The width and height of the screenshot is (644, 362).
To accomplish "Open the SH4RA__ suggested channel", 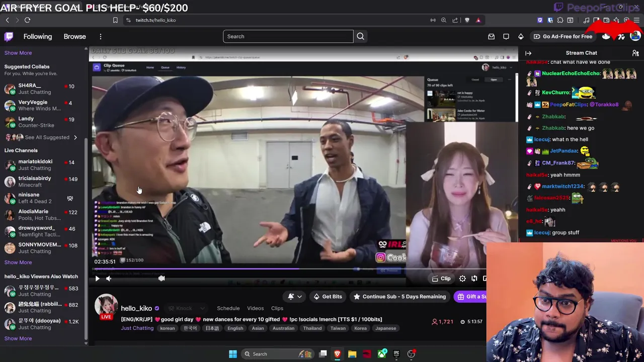I will [42, 89].
